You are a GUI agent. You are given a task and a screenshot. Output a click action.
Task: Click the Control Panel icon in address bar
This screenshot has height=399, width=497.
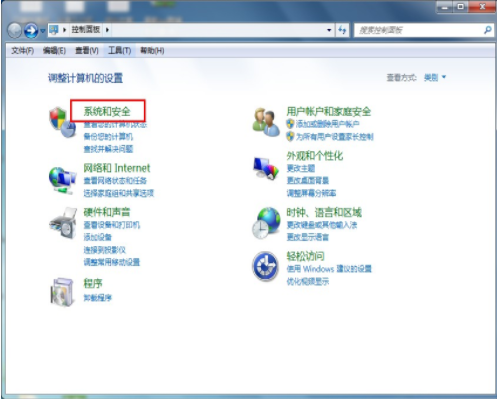tap(54, 30)
